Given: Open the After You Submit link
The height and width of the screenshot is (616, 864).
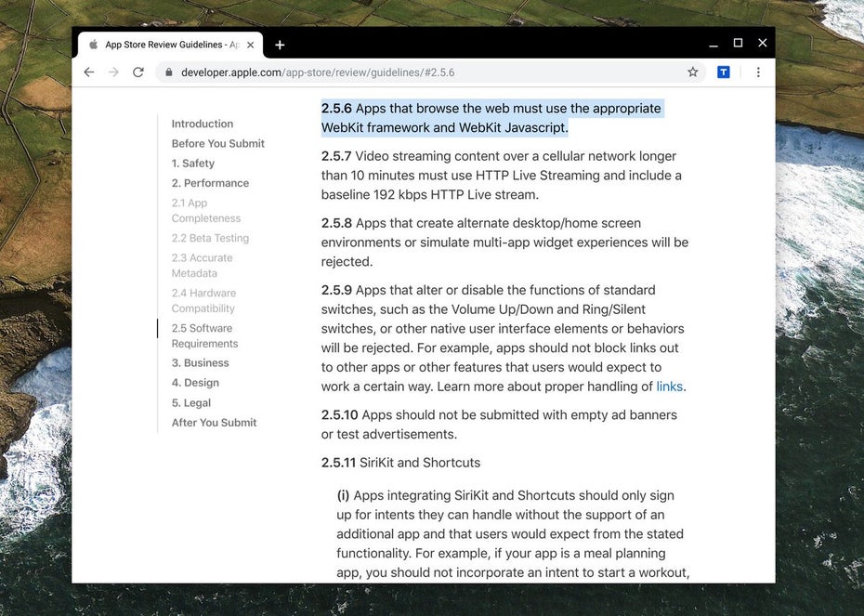Looking at the screenshot, I should (214, 423).
